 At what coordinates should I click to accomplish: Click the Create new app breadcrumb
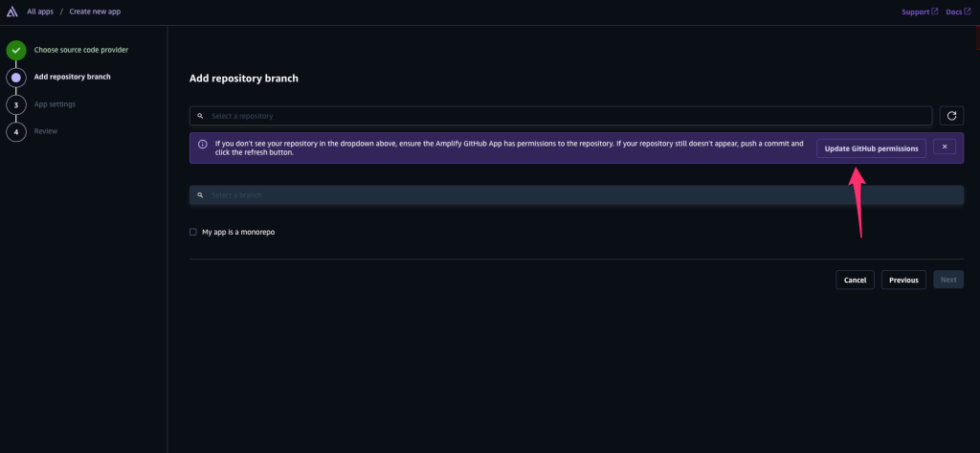95,11
